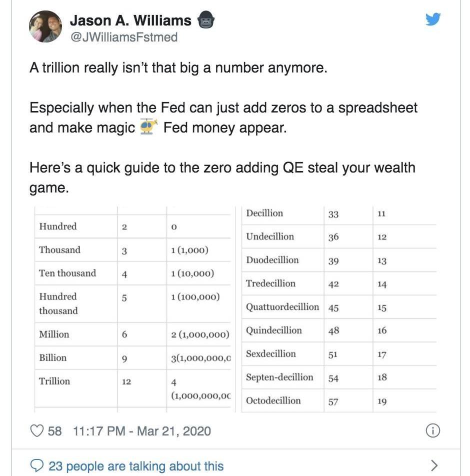Click the gorilla emoji beside the name
This screenshot has width=470, height=476.
tap(206, 21)
